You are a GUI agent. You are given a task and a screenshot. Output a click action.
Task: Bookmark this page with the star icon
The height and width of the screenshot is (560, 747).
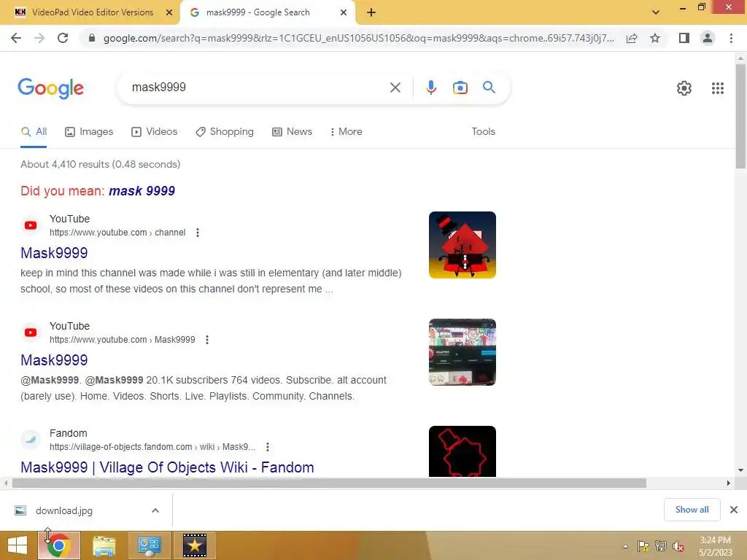(655, 38)
